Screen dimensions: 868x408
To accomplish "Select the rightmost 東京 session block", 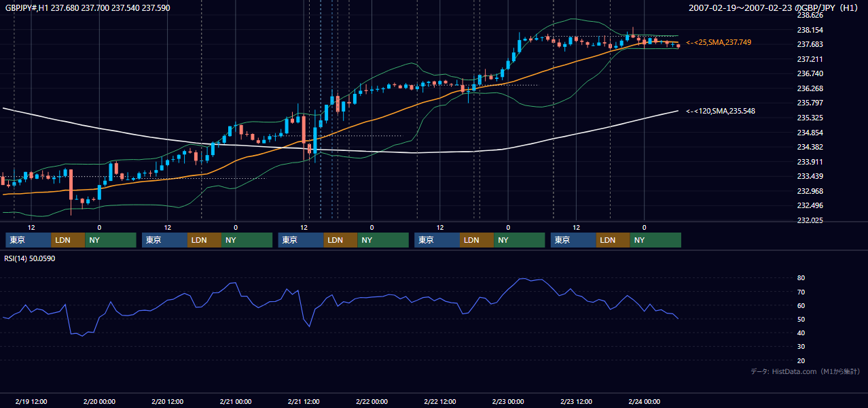I will point(574,240).
